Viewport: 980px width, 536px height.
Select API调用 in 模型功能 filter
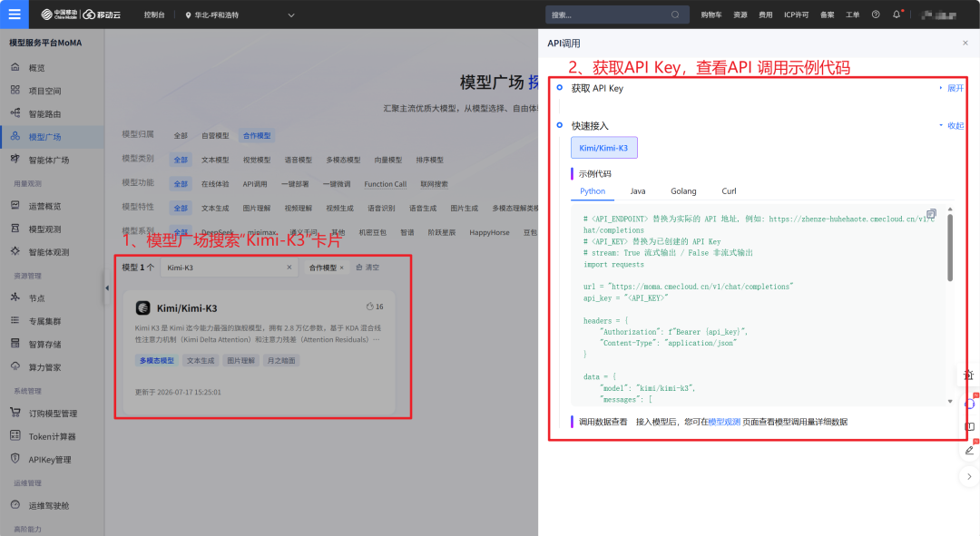[x=255, y=184]
